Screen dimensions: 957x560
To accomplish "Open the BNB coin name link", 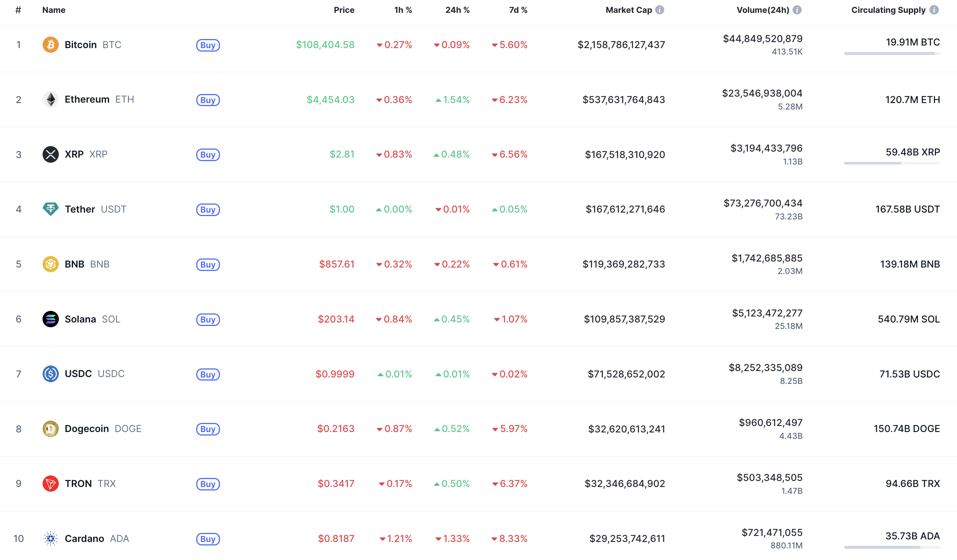I will click(x=74, y=264).
